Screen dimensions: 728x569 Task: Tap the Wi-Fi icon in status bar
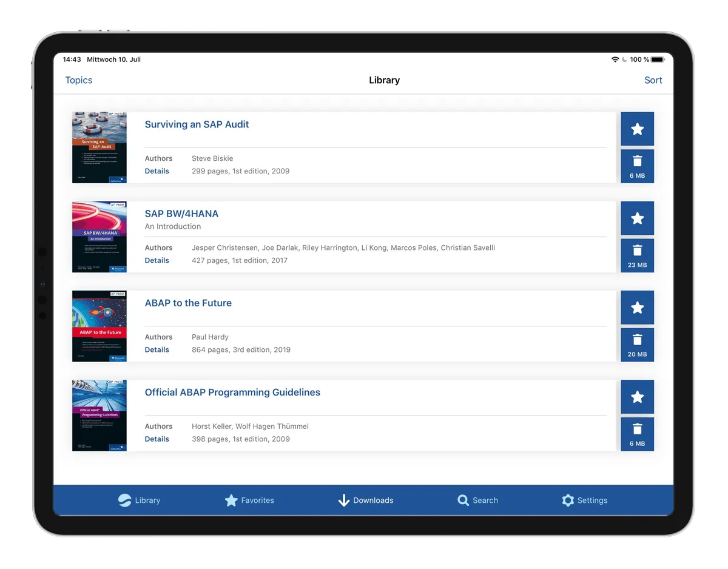click(615, 59)
